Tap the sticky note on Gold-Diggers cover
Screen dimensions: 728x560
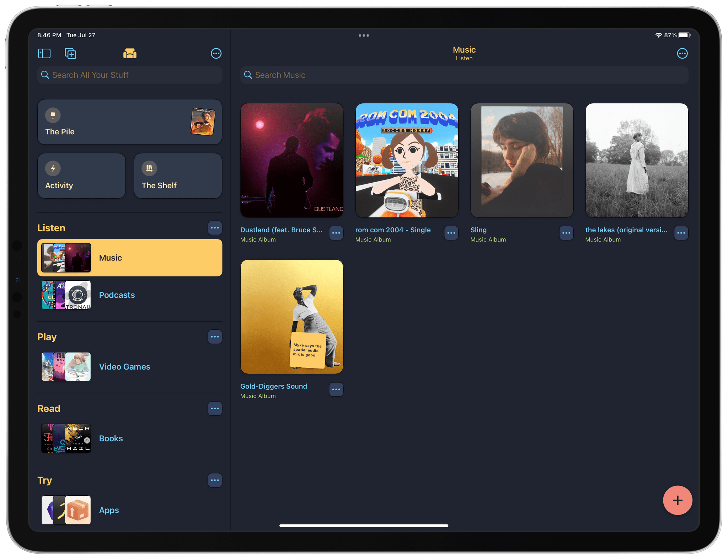(x=308, y=350)
